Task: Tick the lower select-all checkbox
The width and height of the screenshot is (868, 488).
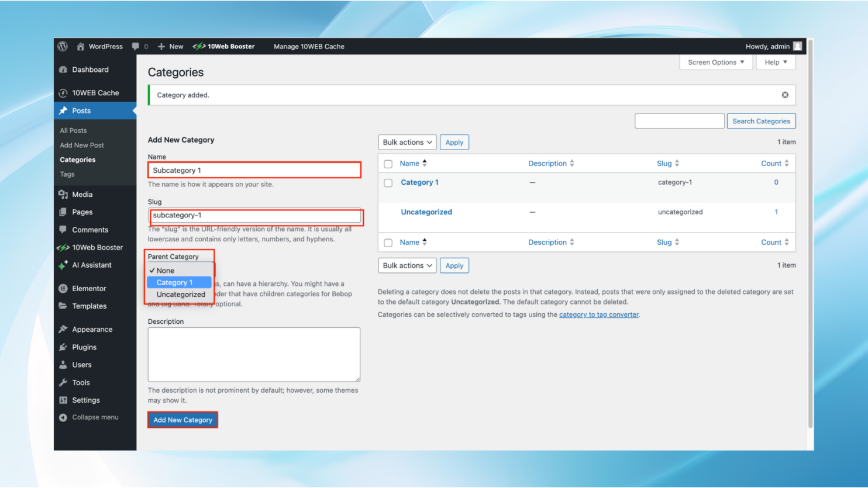Action: point(388,242)
